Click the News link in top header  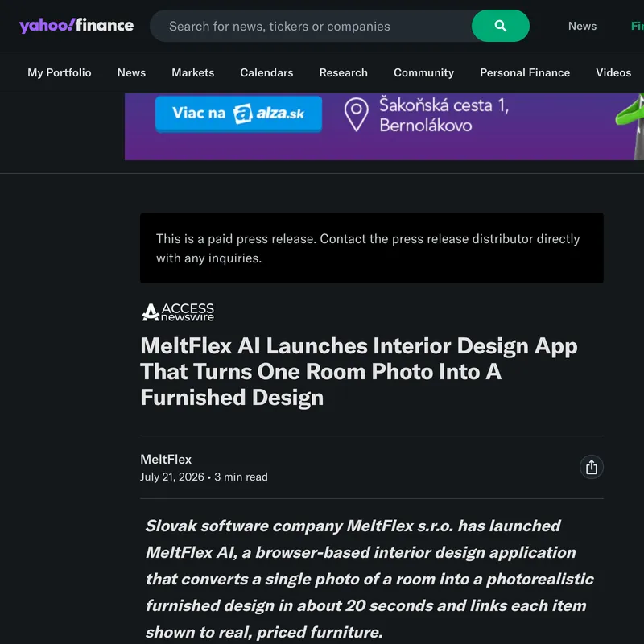pyautogui.click(x=582, y=26)
